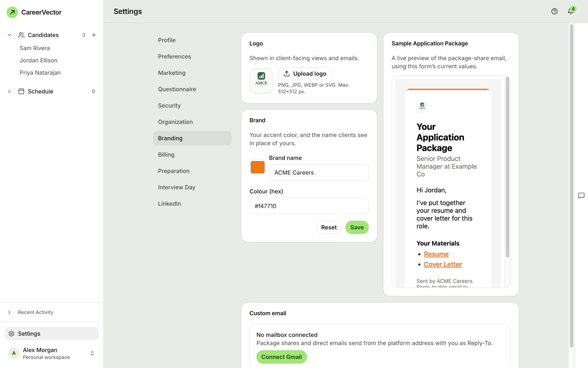This screenshot has width=588, height=368.
Task: Open the Cover Letter link in preview
Action: tap(443, 264)
